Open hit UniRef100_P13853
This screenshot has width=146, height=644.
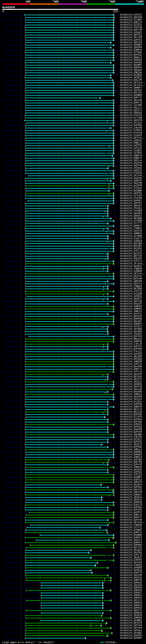pyautogui.click(x=131, y=20)
